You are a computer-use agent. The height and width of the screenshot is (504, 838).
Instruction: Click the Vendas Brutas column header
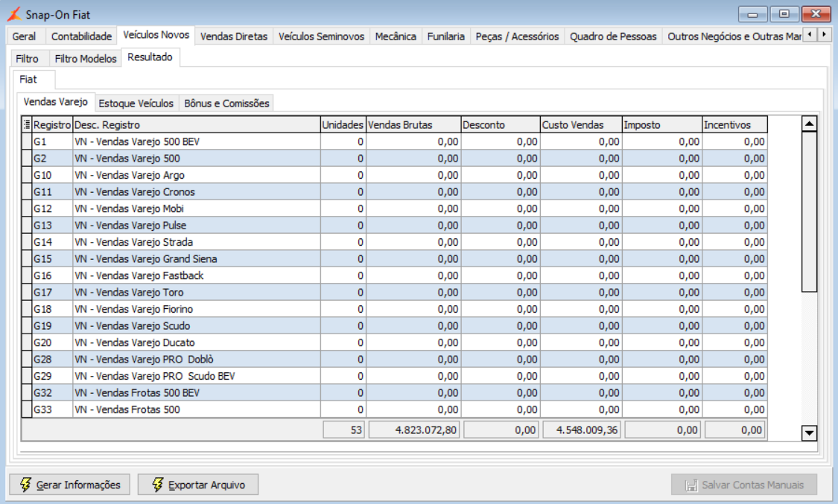click(x=413, y=124)
